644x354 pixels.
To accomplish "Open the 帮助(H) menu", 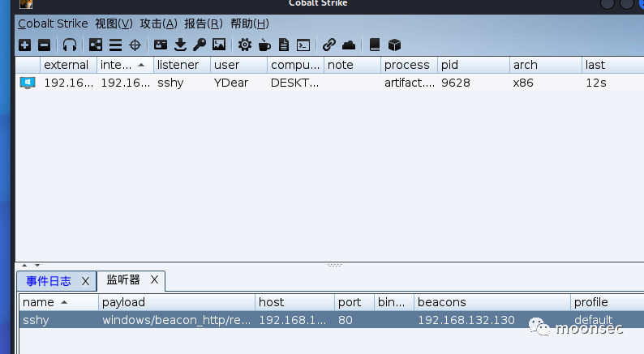I will 250,23.
